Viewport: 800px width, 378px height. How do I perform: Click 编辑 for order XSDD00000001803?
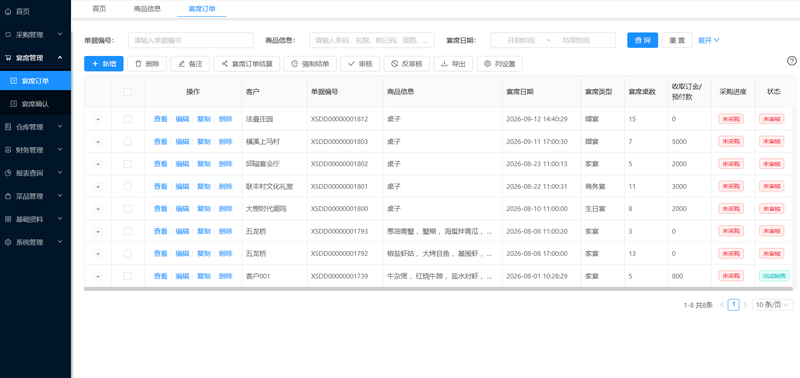point(182,141)
